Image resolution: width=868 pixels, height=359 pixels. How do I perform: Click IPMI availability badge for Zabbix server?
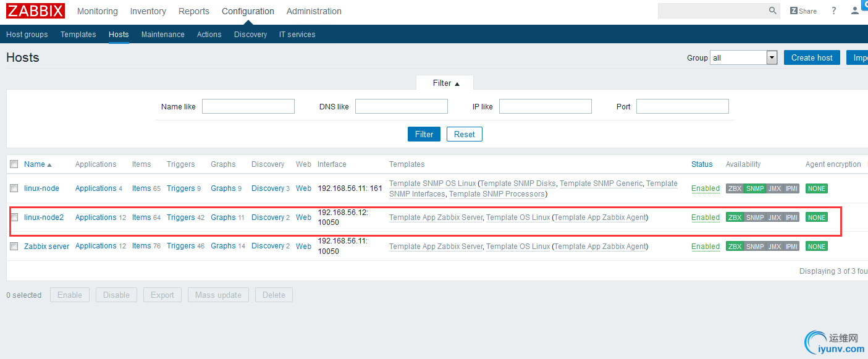pyautogui.click(x=791, y=247)
